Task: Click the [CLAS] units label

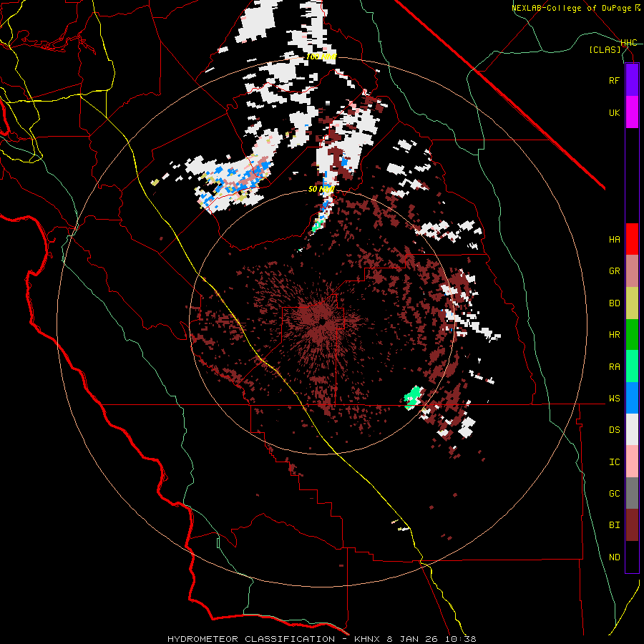Action: (605, 50)
